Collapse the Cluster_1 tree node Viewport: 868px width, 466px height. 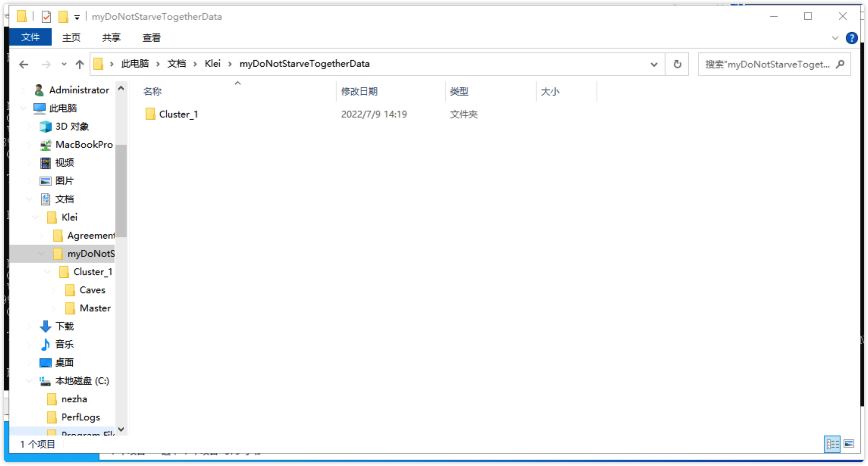coord(48,272)
